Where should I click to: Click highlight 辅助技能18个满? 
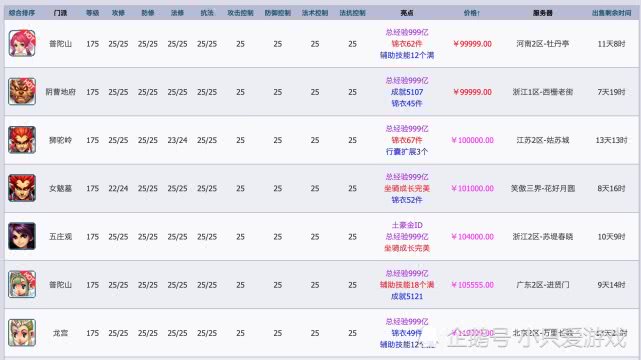pyautogui.click(x=407, y=285)
